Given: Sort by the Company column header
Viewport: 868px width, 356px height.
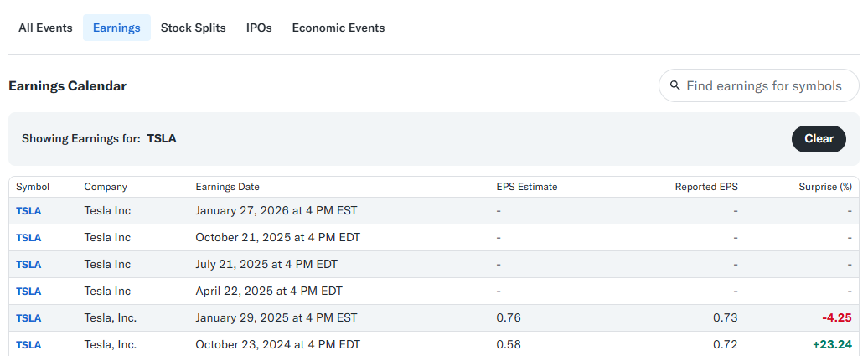Looking at the screenshot, I should point(106,187).
